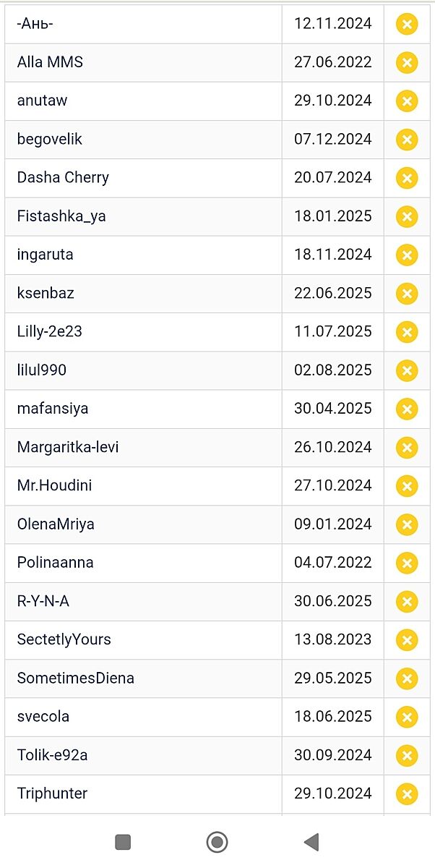Open the R-Y-N-A user entry

43,601
